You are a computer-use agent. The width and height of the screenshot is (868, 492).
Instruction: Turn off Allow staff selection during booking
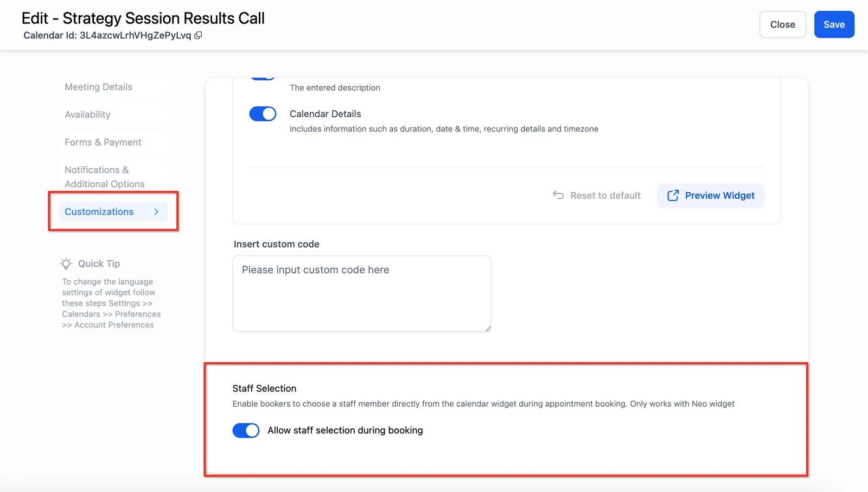tap(246, 430)
